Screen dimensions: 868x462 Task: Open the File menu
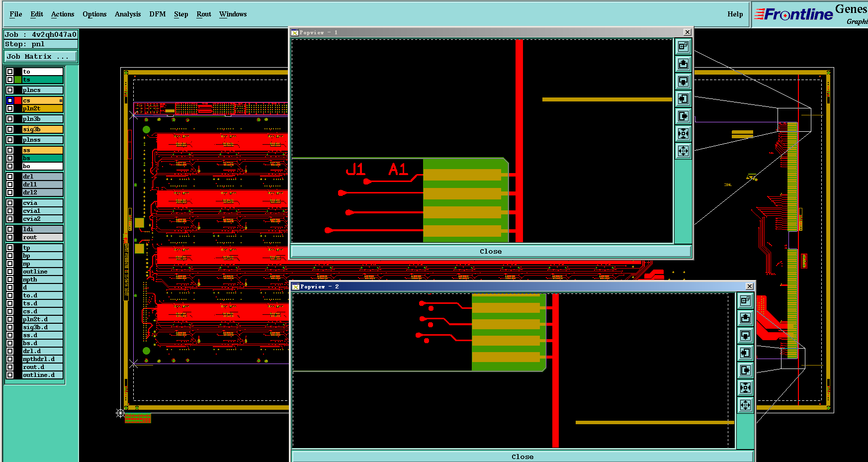[x=16, y=14]
